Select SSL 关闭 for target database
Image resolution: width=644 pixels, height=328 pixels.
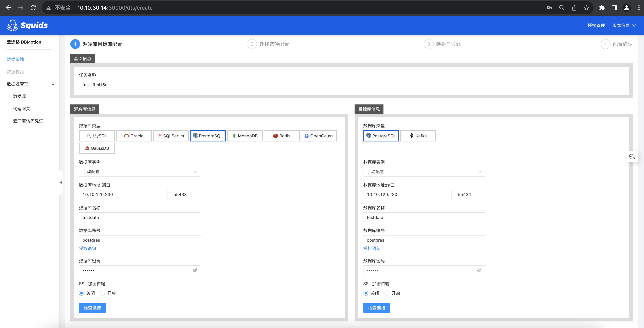(371, 293)
